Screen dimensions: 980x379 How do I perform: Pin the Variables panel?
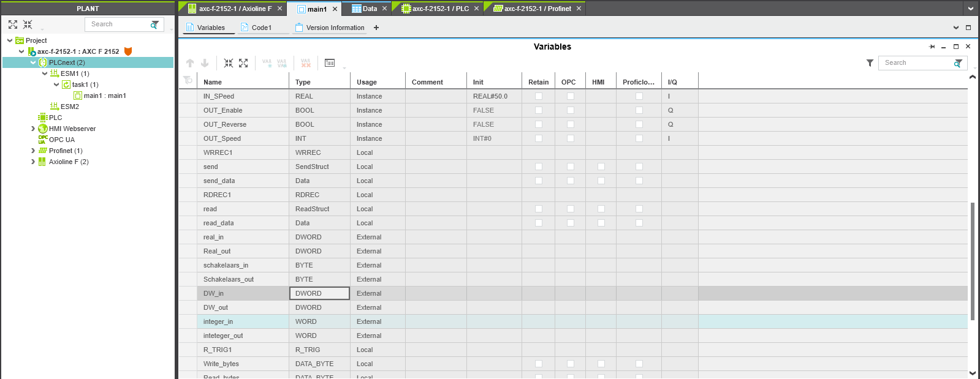932,47
